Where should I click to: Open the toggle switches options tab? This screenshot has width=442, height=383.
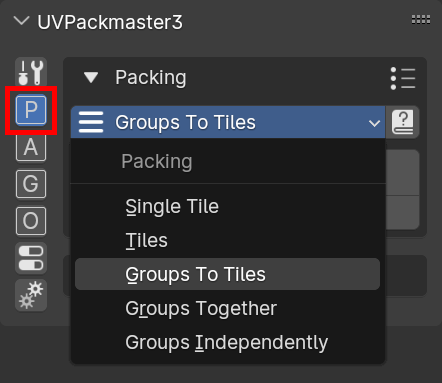tap(31, 258)
